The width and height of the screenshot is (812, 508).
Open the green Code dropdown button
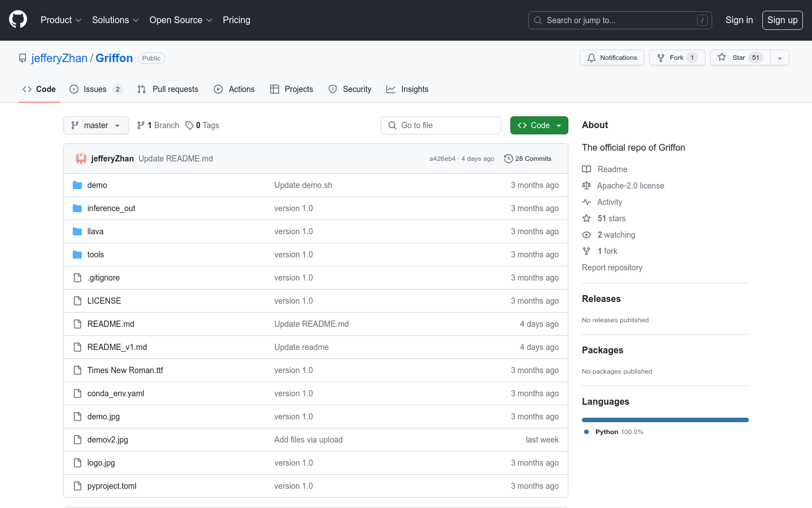(x=539, y=125)
